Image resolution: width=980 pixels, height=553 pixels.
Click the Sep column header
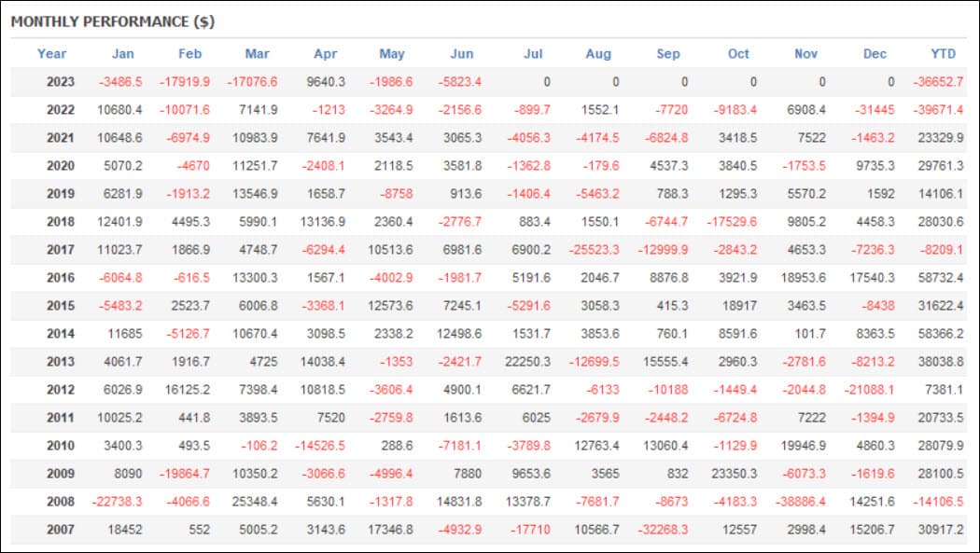click(668, 54)
